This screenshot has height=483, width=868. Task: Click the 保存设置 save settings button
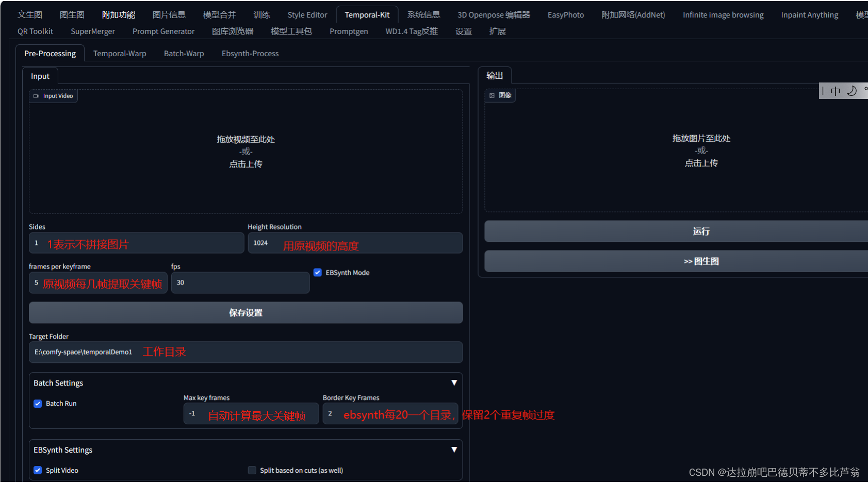coord(245,312)
